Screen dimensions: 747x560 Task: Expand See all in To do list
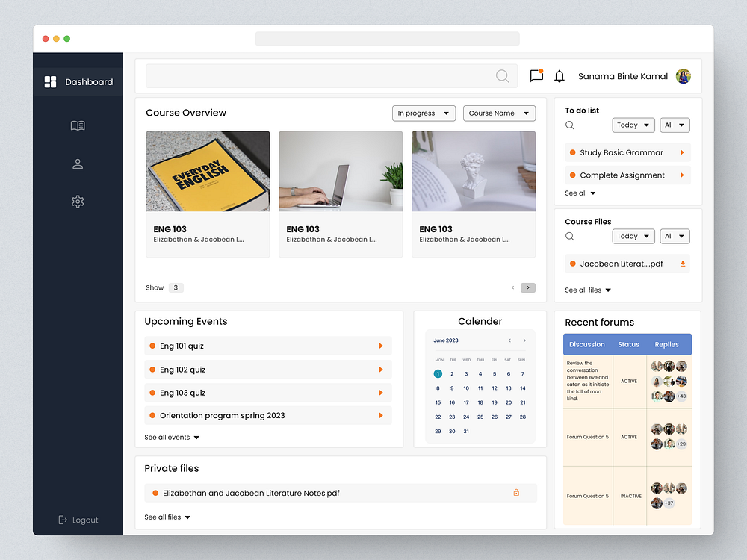[580, 193]
